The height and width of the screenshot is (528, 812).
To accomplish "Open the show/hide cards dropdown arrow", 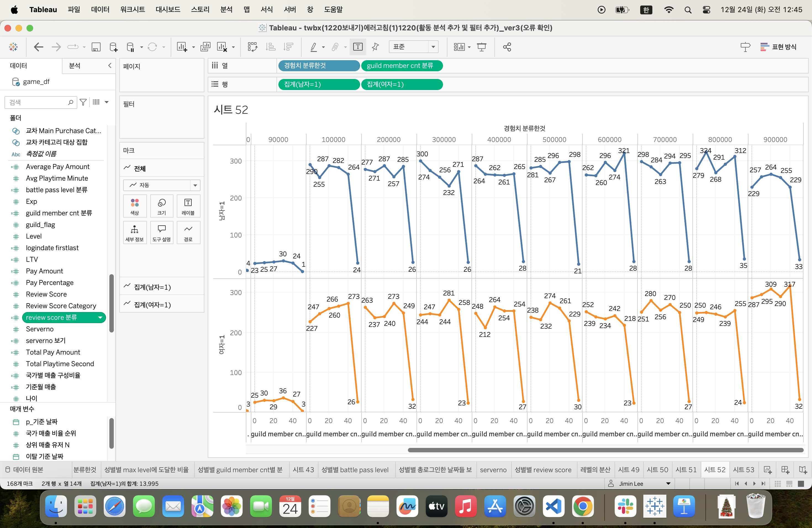I will 469,47.
